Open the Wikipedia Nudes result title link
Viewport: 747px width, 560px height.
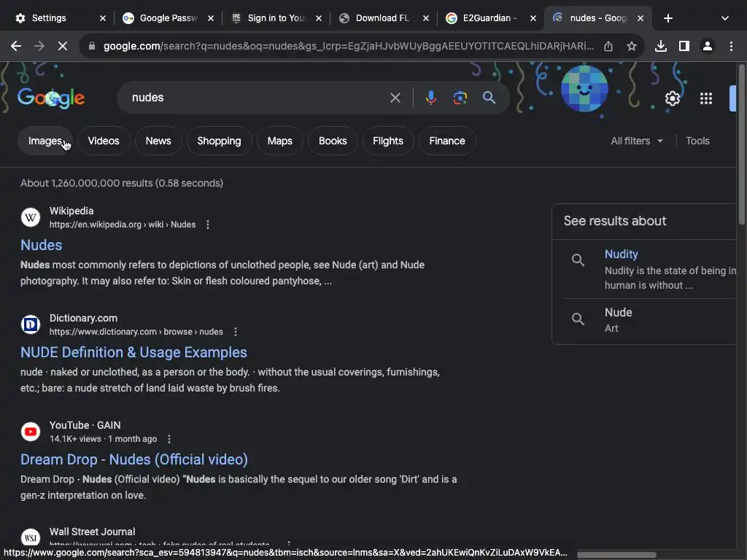(42, 245)
